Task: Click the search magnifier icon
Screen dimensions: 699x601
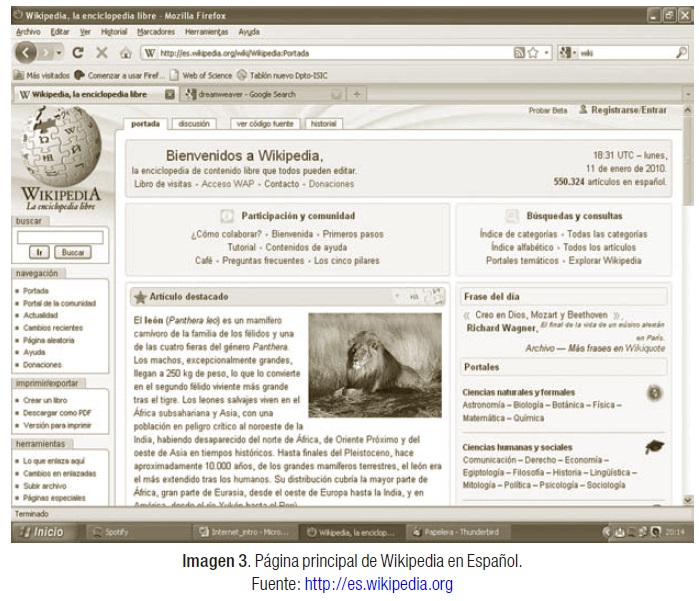Action: (x=681, y=53)
